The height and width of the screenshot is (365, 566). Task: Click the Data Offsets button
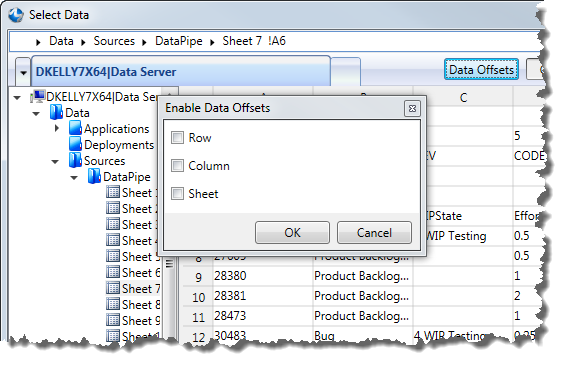point(481,69)
